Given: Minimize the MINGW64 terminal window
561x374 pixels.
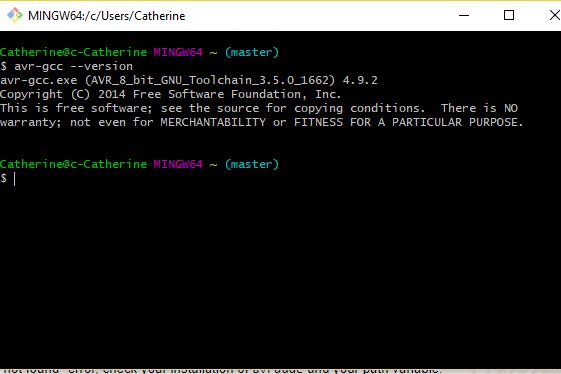Looking at the screenshot, I should (x=464, y=15).
